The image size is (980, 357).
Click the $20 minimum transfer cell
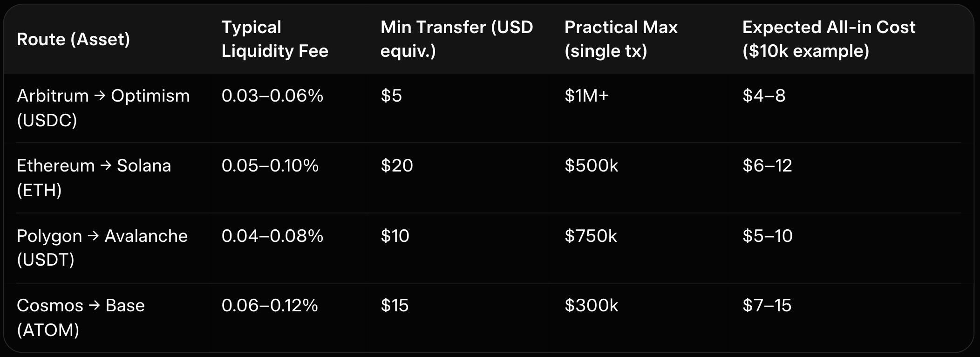(x=397, y=166)
